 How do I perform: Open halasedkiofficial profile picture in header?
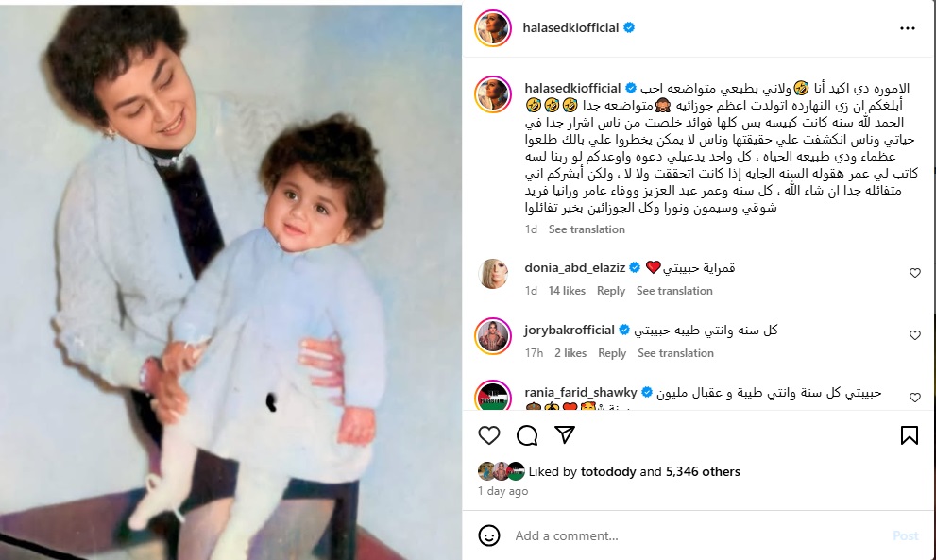pyautogui.click(x=492, y=27)
